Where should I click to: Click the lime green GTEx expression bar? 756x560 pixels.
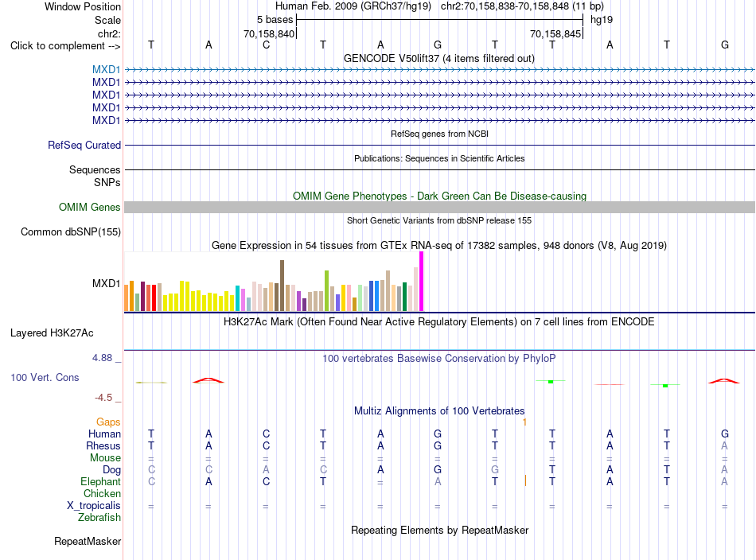pos(326,290)
